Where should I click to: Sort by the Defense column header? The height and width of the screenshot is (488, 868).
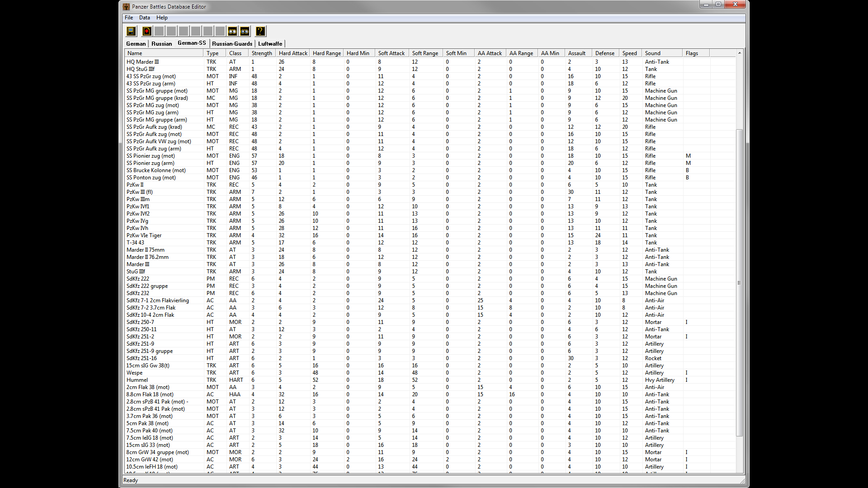tap(606, 53)
